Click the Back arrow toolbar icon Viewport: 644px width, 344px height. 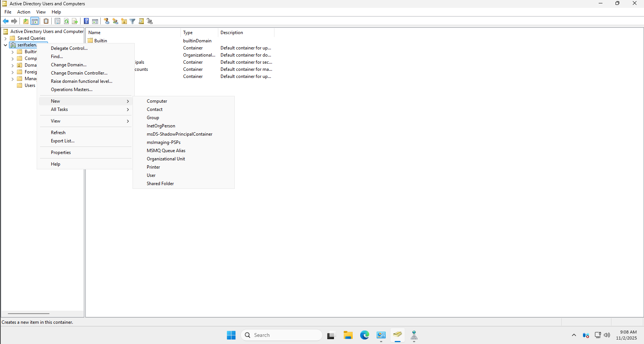6,21
